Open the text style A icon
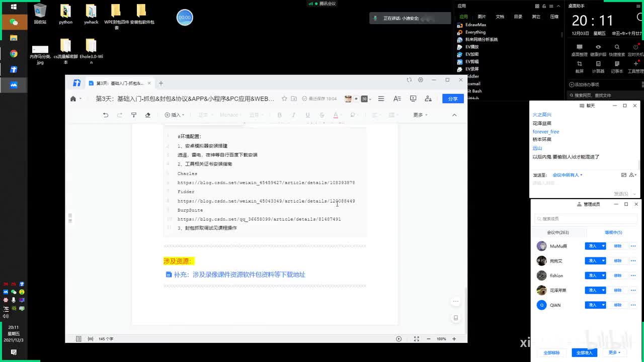This screenshot has height=362, width=644. click(397, 99)
